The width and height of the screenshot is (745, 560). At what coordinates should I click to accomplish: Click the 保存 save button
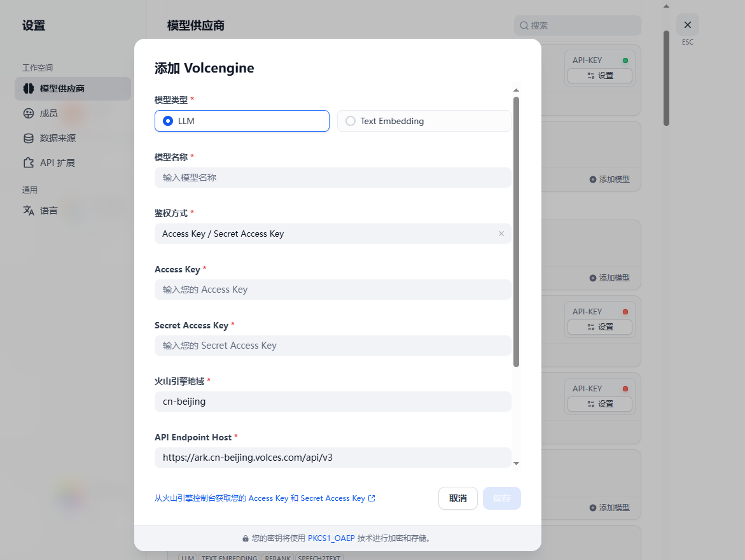(501, 498)
